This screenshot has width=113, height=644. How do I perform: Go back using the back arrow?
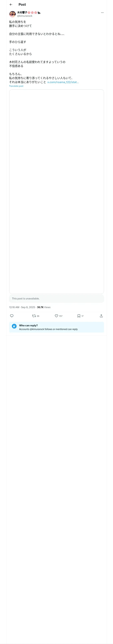pos(11,5)
